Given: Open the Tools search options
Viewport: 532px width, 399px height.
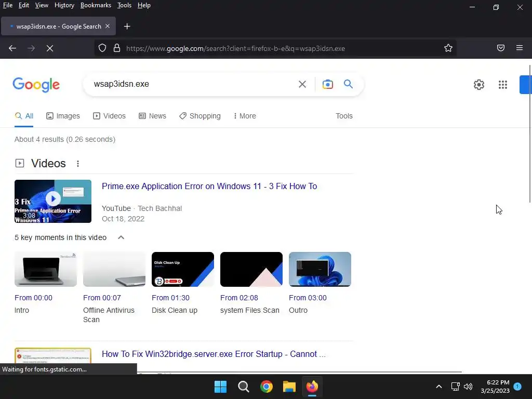Looking at the screenshot, I should pos(344,116).
